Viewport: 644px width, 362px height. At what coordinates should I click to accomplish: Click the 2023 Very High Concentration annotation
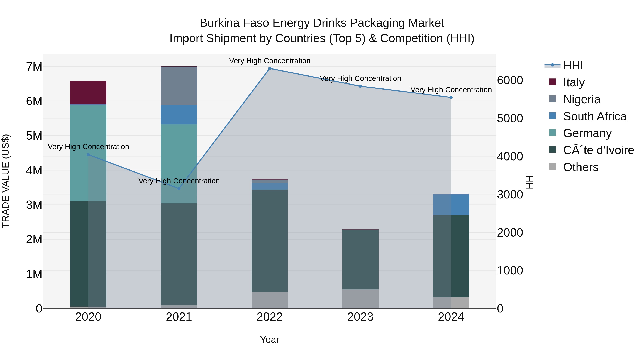pyautogui.click(x=360, y=78)
